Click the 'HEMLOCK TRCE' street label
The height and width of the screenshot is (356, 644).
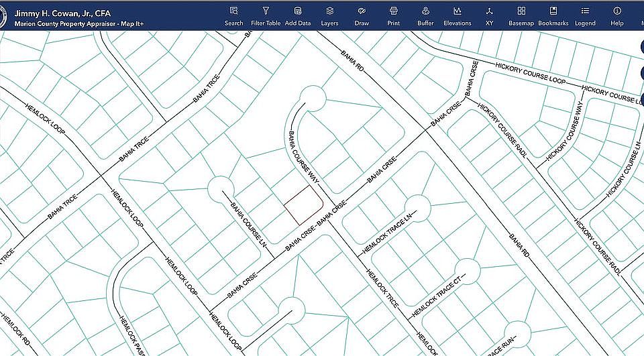tap(382, 288)
